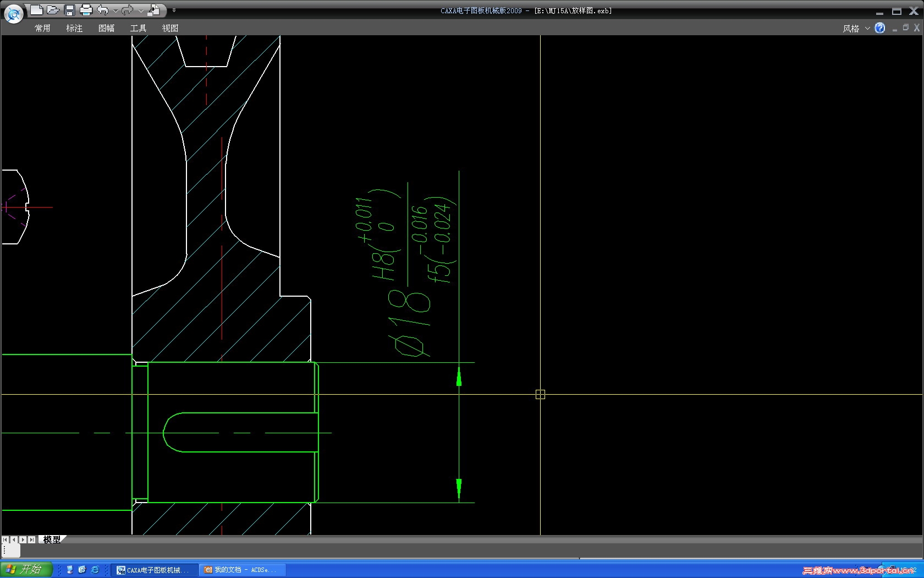
Task: Expand the redo history dropdown arrow
Action: click(141, 10)
